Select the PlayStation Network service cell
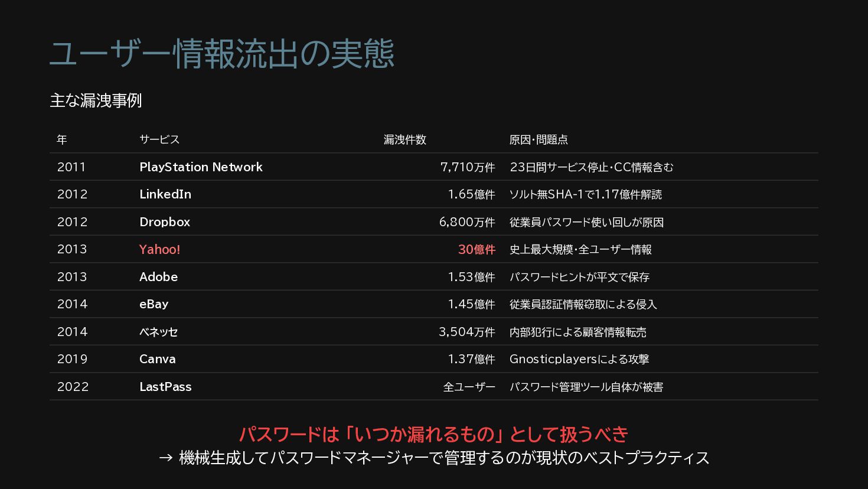 (201, 167)
